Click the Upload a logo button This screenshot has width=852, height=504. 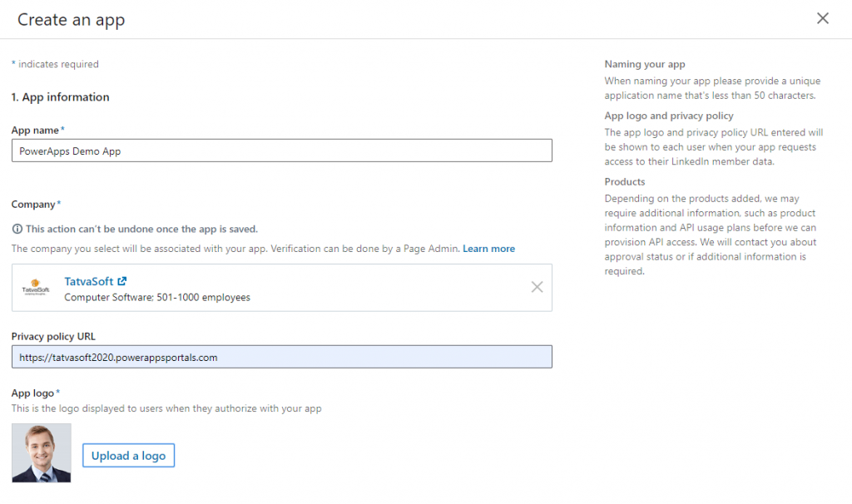[x=128, y=455]
